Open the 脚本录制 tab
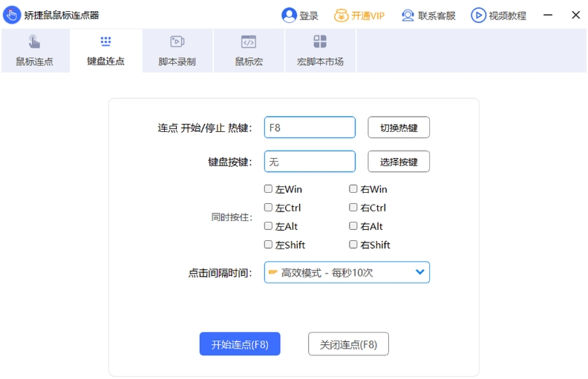Viewport: 588px width, 379px height. (x=177, y=50)
